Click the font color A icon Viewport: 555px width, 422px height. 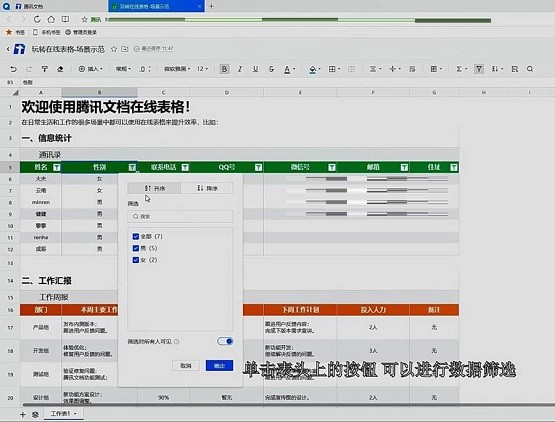(x=287, y=69)
